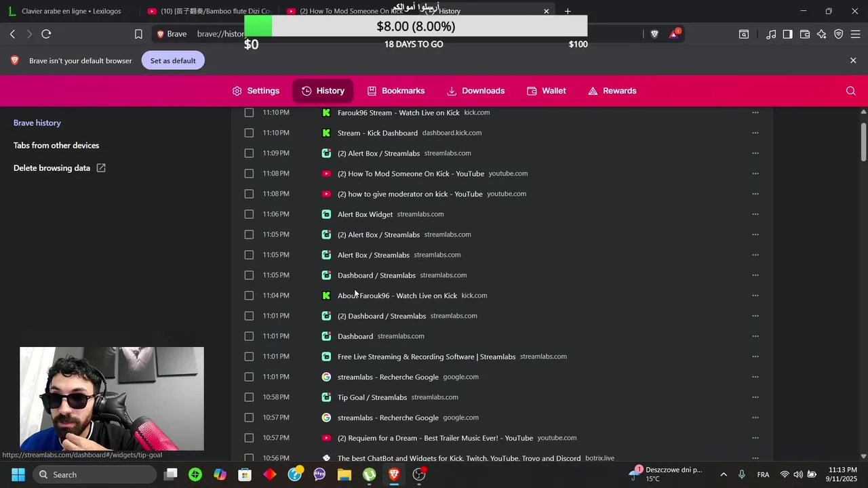Click Streamlabs favicon beside Alert Box Widget entry
This screenshot has width=868, height=488.
click(x=326, y=214)
